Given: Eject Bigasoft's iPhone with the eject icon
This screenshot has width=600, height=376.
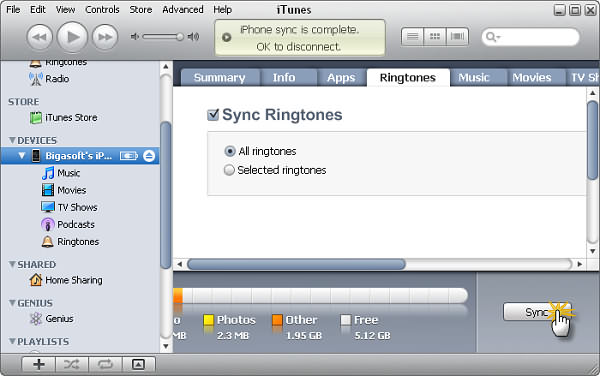Looking at the screenshot, I should point(149,156).
